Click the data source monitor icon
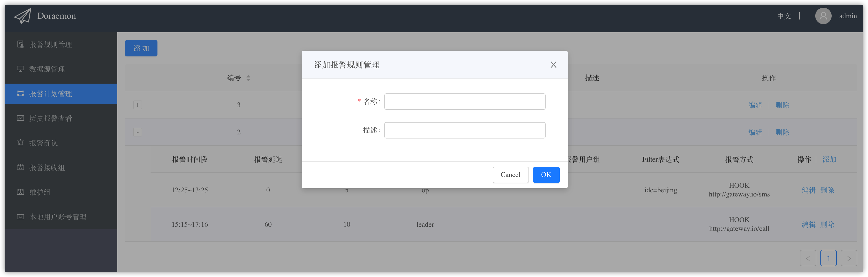 tap(20, 69)
